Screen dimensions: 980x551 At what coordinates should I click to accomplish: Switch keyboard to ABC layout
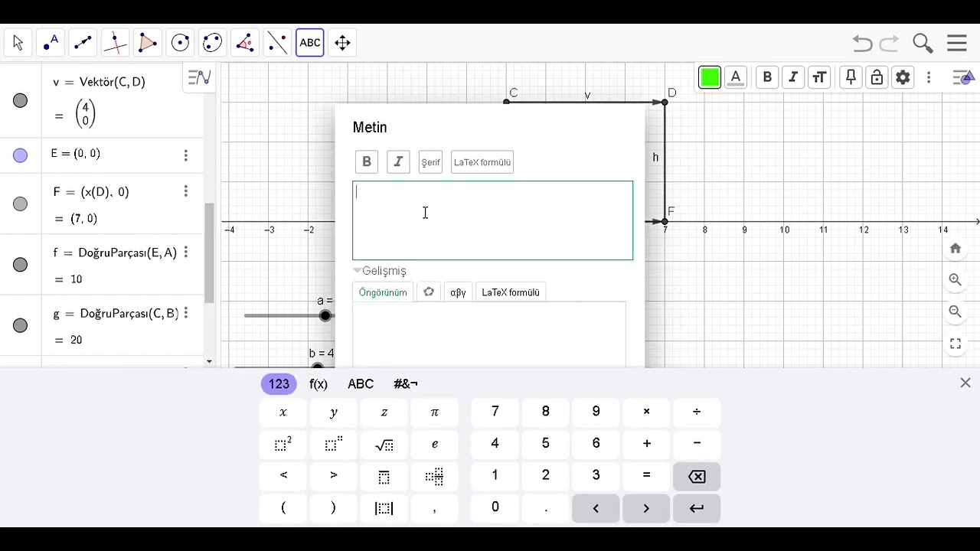[361, 384]
